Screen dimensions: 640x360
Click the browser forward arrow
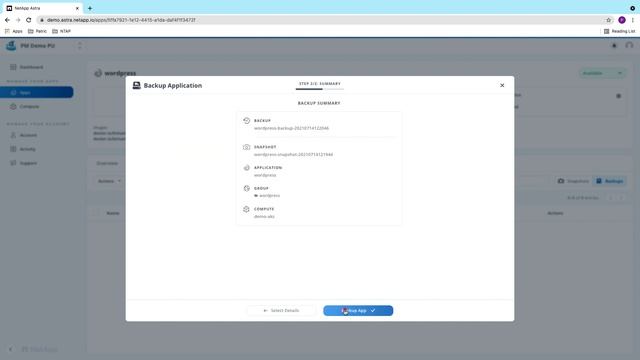pos(18,20)
